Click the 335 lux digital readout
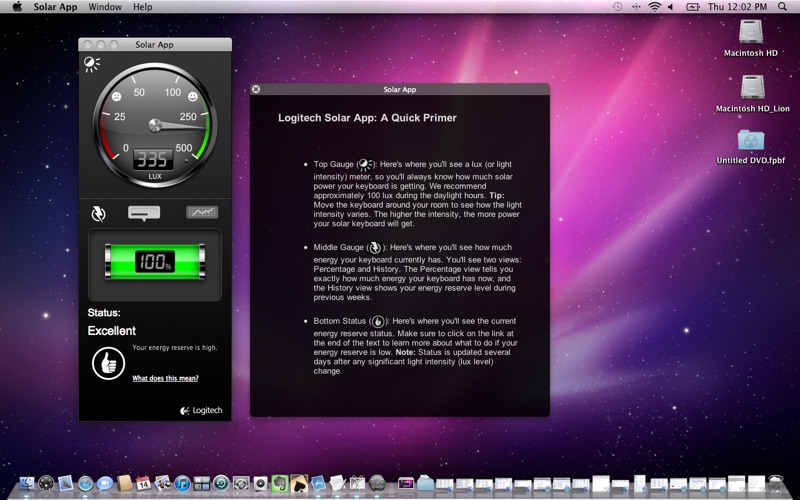The width and height of the screenshot is (800, 500). pos(153,160)
